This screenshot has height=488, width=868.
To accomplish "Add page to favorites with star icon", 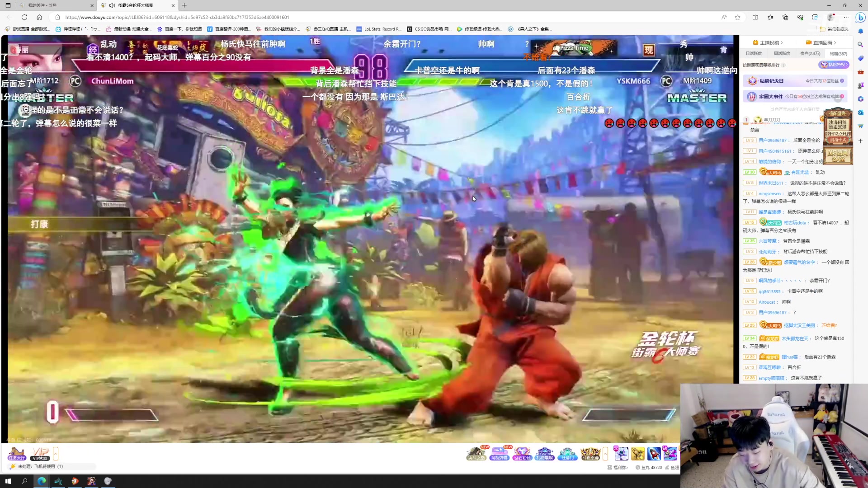I will click(737, 17).
